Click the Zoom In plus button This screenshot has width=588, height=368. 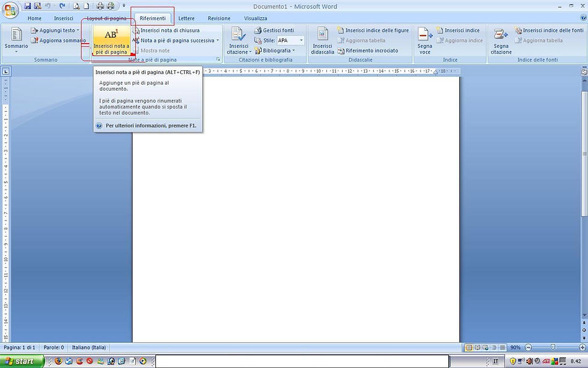click(x=582, y=348)
